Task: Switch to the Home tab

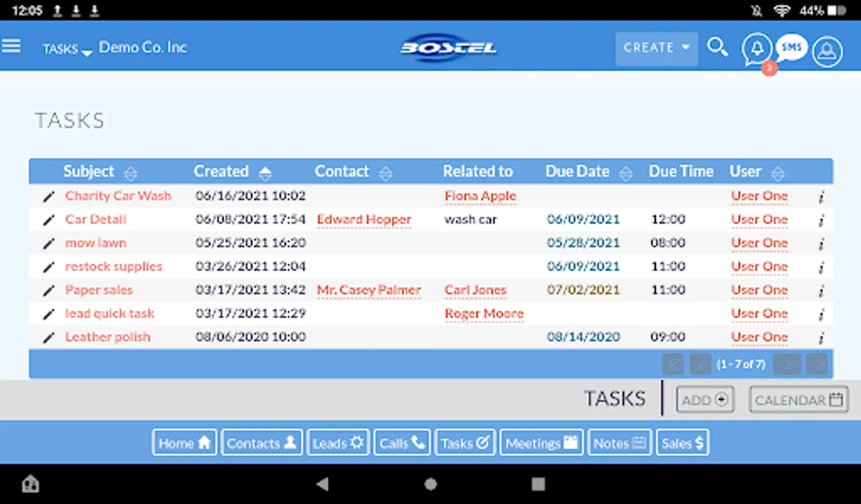Action: click(184, 442)
